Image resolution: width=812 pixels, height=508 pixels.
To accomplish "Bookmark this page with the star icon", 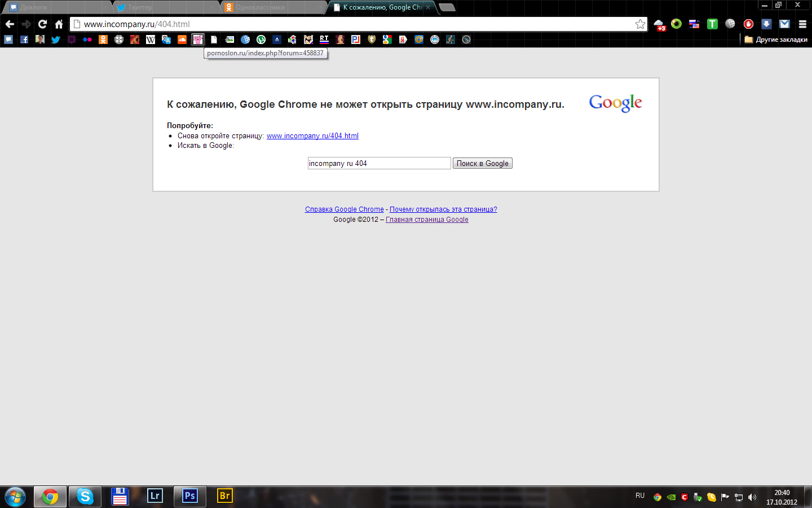I will click(x=640, y=24).
